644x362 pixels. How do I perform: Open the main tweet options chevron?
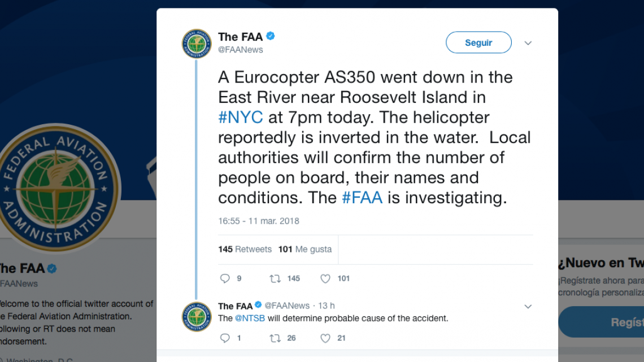coord(528,43)
